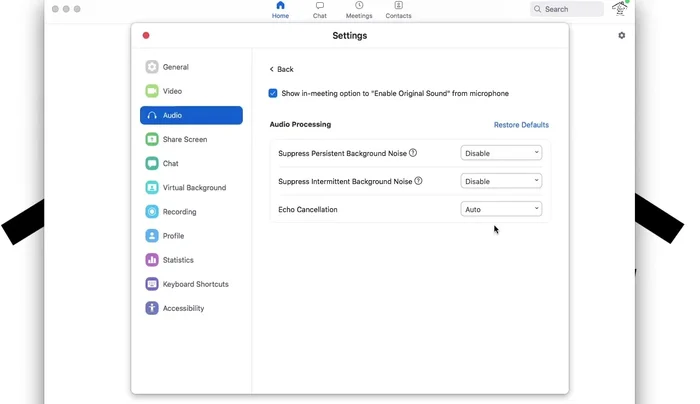Open Keyboard Shortcuts settings

coord(194,284)
